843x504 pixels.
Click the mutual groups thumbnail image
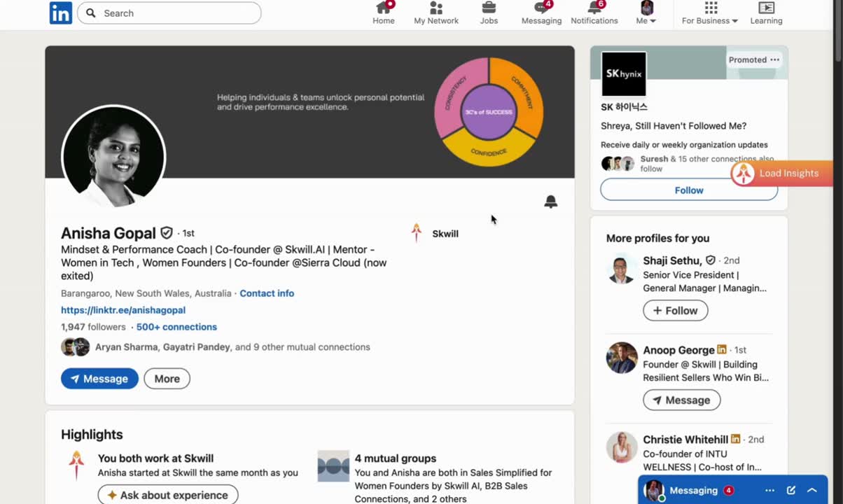pyautogui.click(x=333, y=466)
